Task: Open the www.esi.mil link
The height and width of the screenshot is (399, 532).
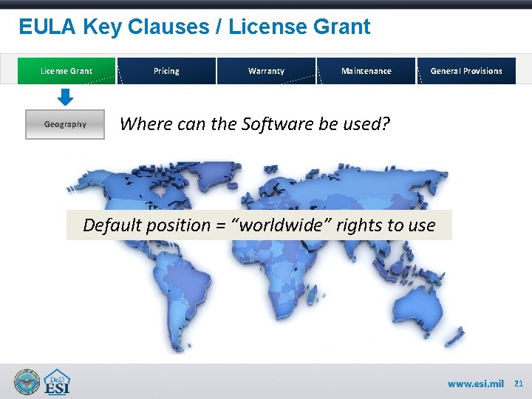Action: (x=476, y=383)
